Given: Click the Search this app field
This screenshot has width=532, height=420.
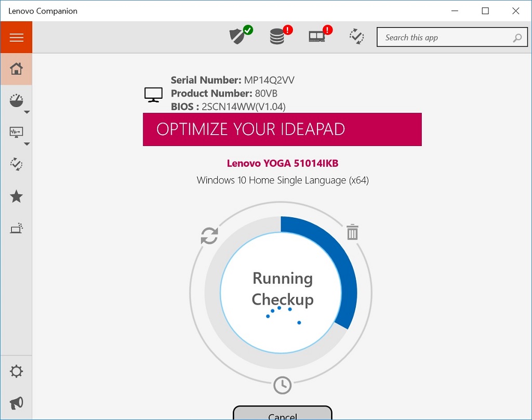Looking at the screenshot, I should click(452, 37).
